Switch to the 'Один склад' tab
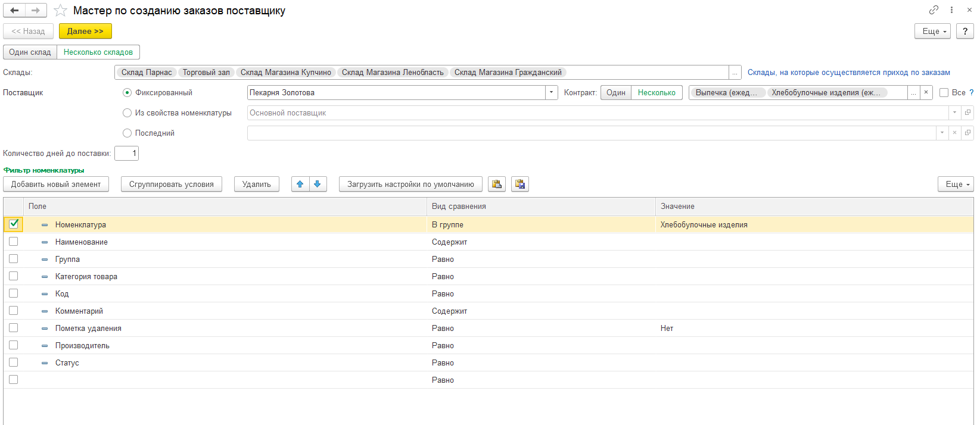 coord(30,52)
